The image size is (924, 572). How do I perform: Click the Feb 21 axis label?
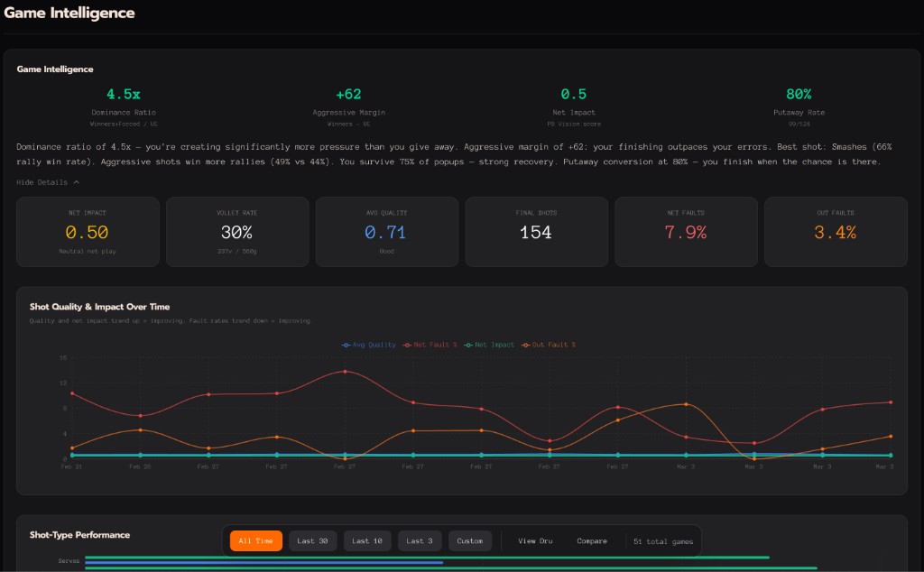coord(72,466)
